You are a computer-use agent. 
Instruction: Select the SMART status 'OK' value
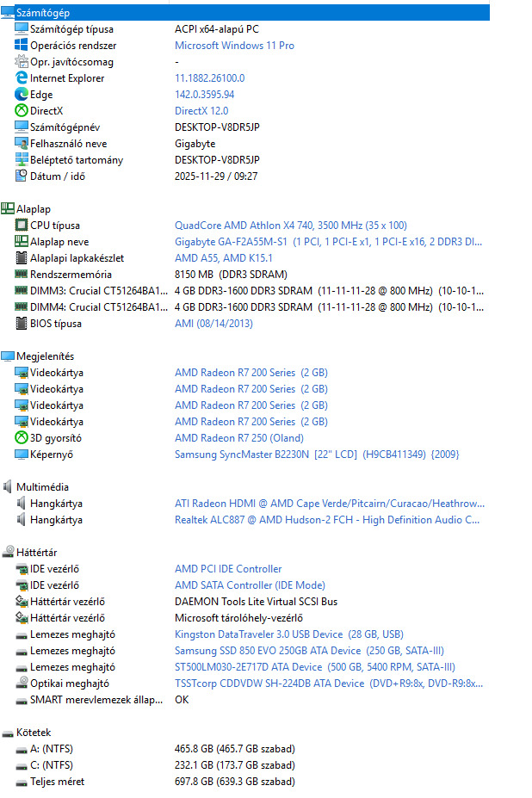(182, 700)
